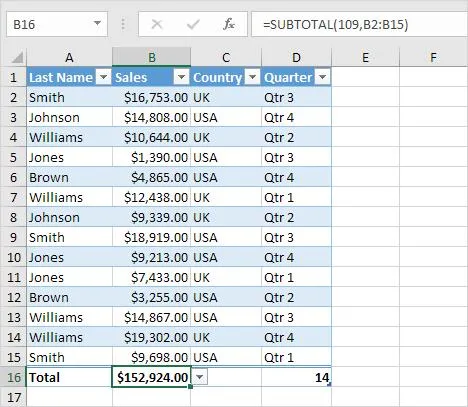Viewport: 468px width, 407px height.
Task: Select column E header
Action: tap(365, 57)
